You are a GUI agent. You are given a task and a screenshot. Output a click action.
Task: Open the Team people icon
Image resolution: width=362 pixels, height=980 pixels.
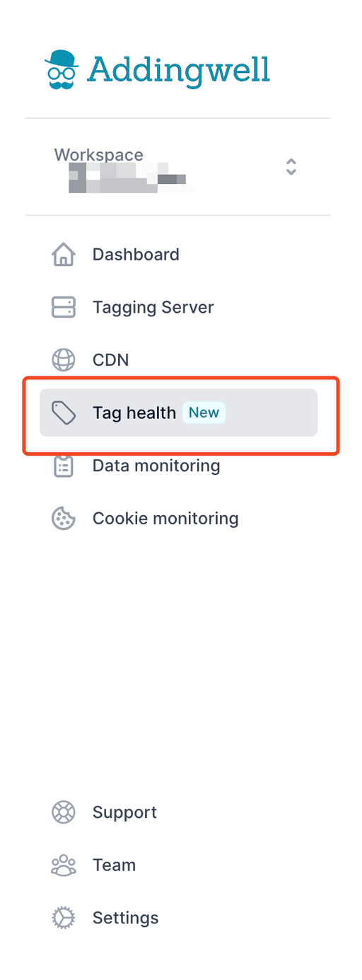click(64, 865)
